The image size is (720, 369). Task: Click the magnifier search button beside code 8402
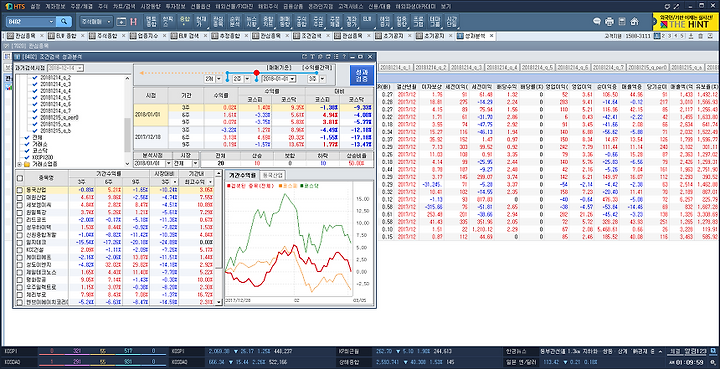(x=64, y=22)
